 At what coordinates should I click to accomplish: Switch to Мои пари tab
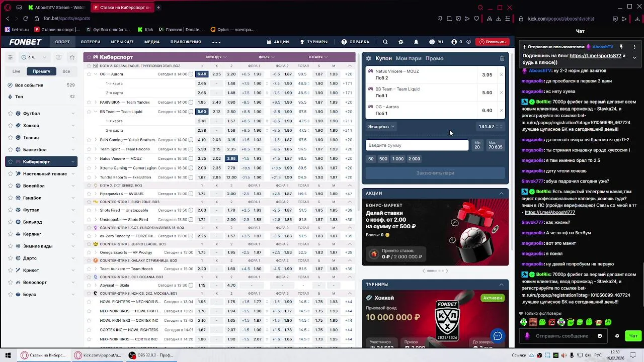coord(409,58)
